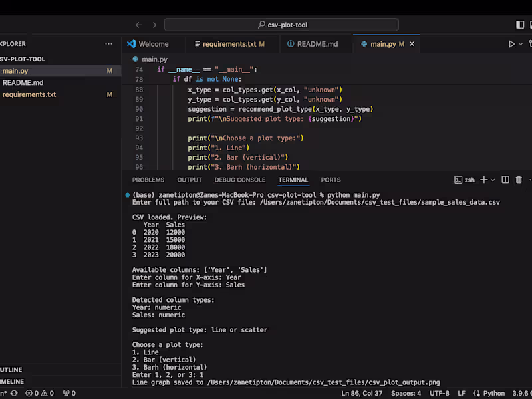Screen dimensions: 532x399
Task: Go forward with navigation arrow
Action: click(153, 25)
